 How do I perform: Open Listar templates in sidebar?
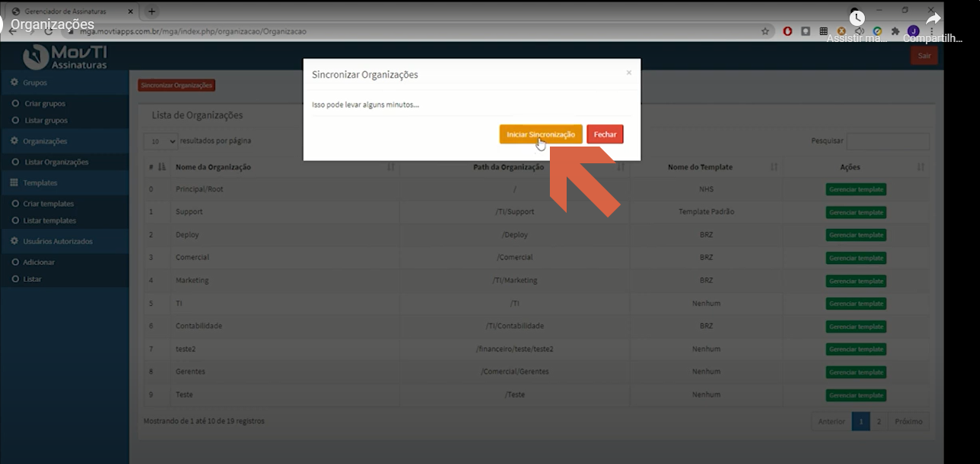coord(50,221)
